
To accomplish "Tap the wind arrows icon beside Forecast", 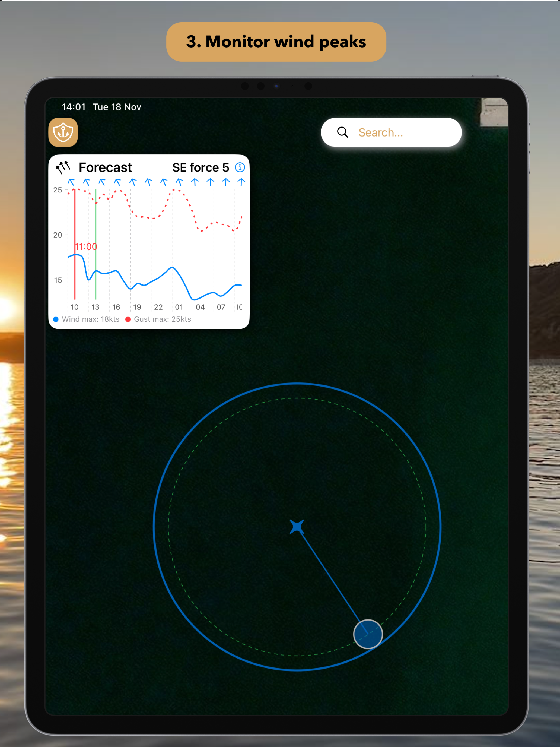I will click(63, 167).
